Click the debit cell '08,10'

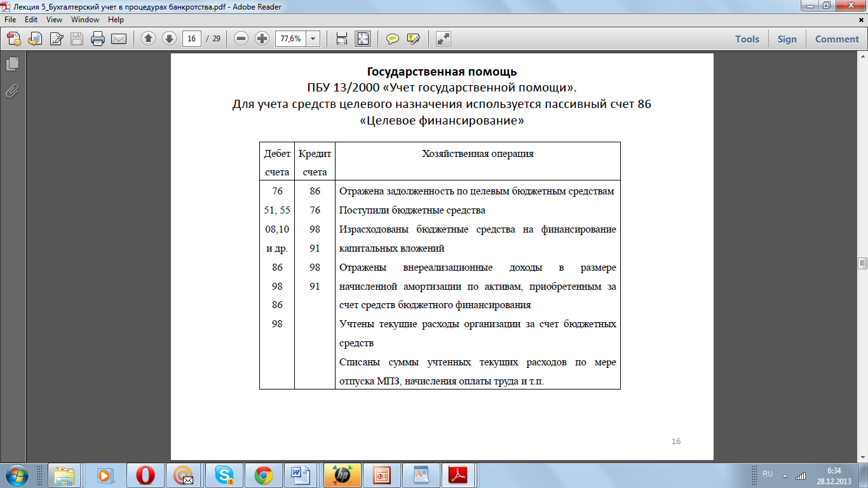277,229
